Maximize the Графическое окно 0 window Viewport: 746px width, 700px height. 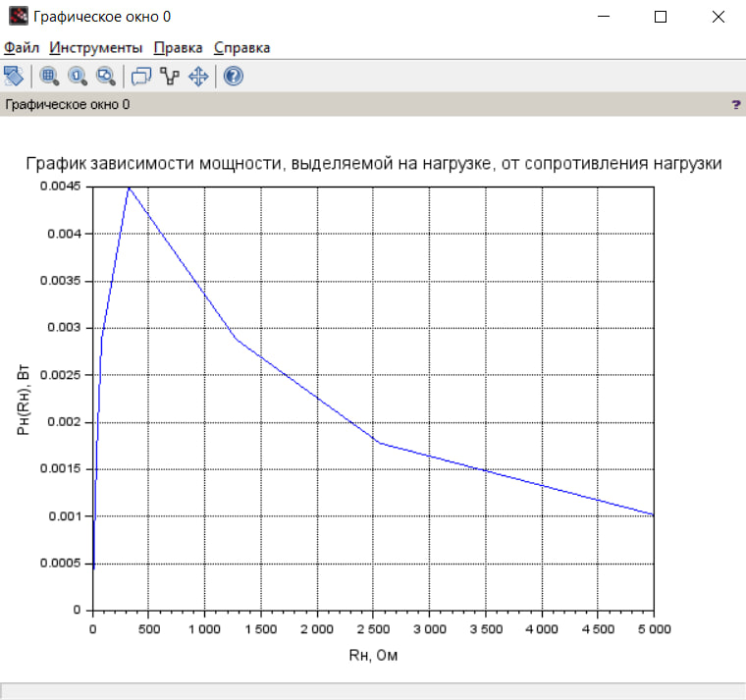point(661,17)
